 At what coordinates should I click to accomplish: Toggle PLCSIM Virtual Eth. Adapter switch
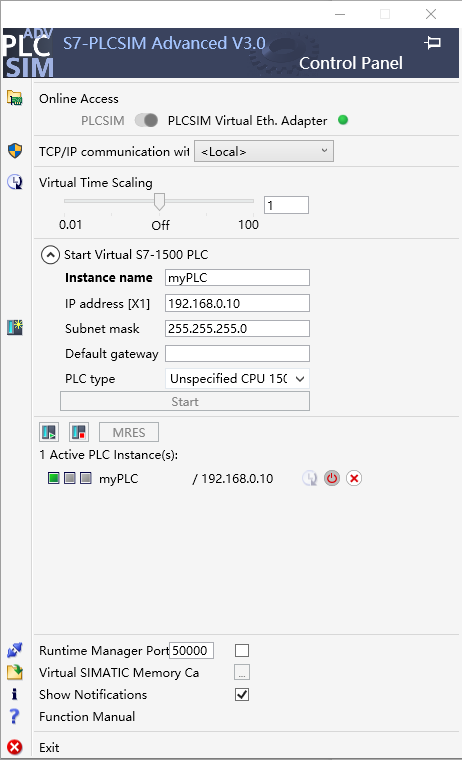tap(146, 120)
